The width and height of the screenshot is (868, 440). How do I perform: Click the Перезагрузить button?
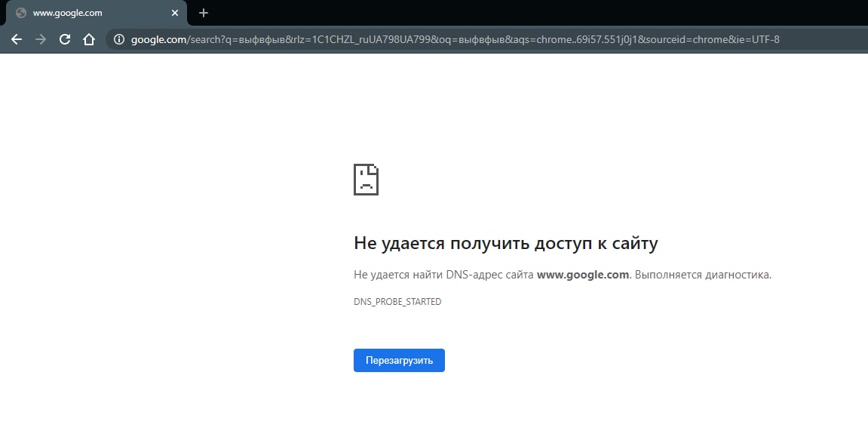pos(399,360)
